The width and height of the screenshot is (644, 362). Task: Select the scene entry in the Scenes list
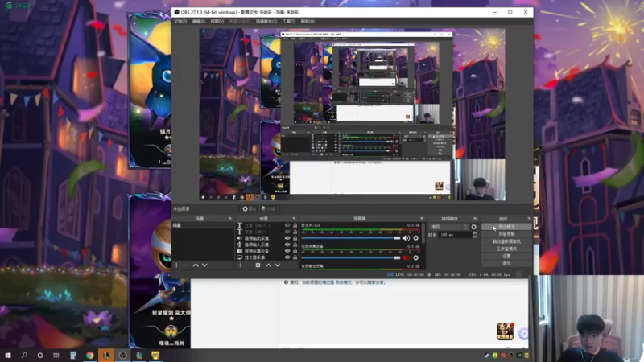pyautogui.click(x=203, y=225)
